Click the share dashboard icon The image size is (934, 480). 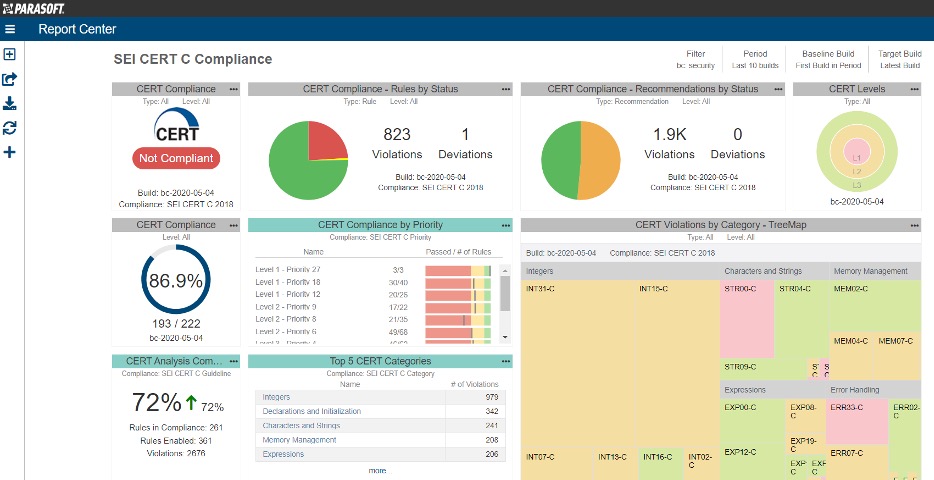point(10,79)
